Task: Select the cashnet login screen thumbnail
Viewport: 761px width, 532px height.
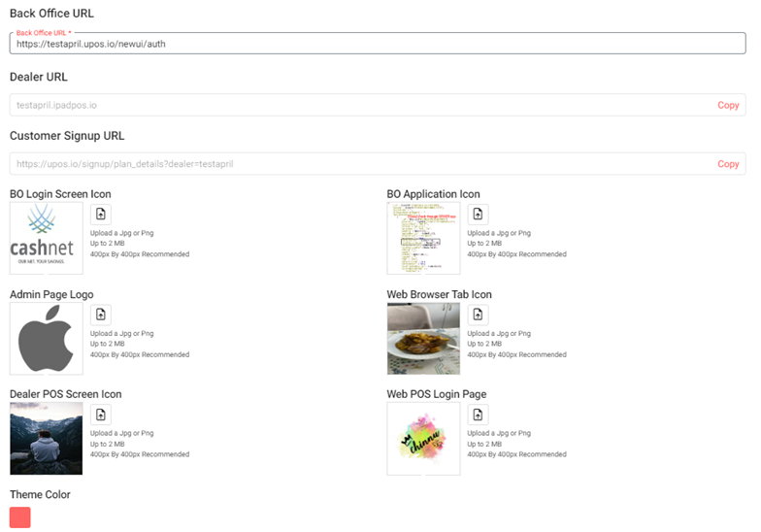Action: tap(46, 239)
